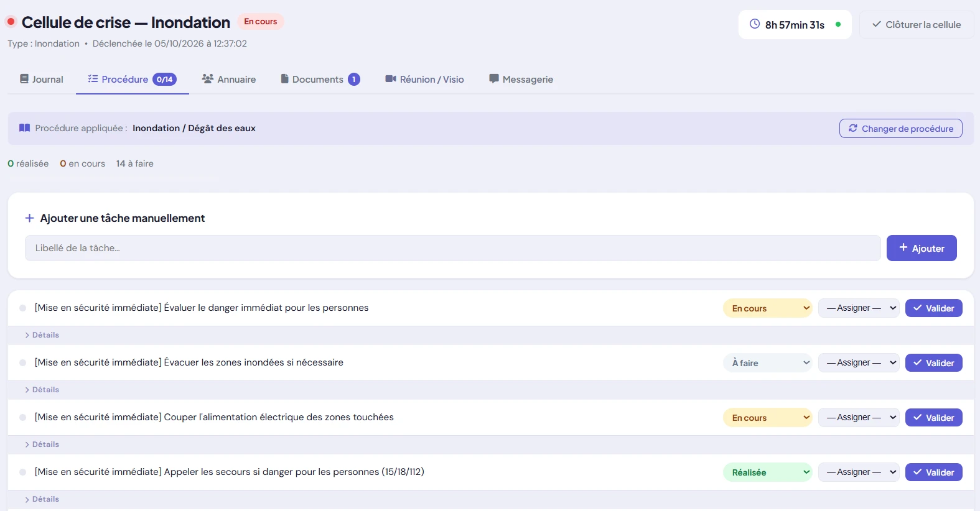Click the Documents count badge showing 1
This screenshot has width=980, height=511.
[354, 80]
